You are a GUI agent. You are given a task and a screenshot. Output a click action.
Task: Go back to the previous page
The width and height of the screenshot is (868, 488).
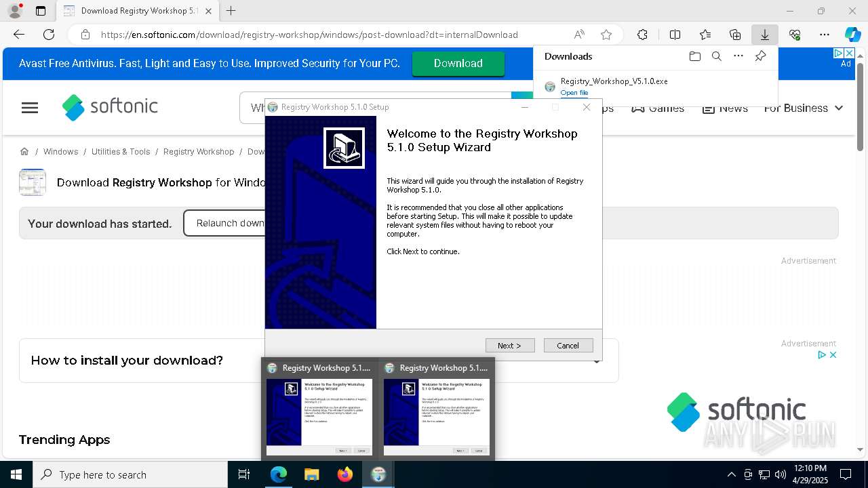pos(19,35)
